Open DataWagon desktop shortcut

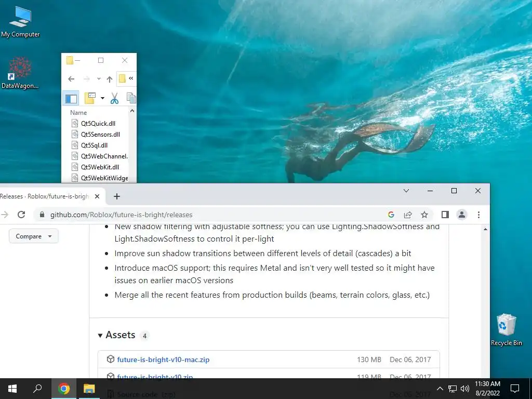(20, 72)
